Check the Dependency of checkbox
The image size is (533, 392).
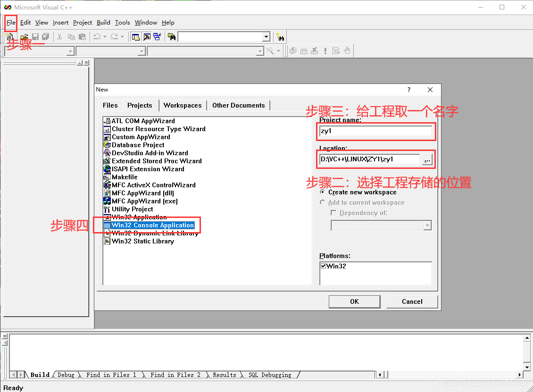pyautogui.click(x=333, y=213)
